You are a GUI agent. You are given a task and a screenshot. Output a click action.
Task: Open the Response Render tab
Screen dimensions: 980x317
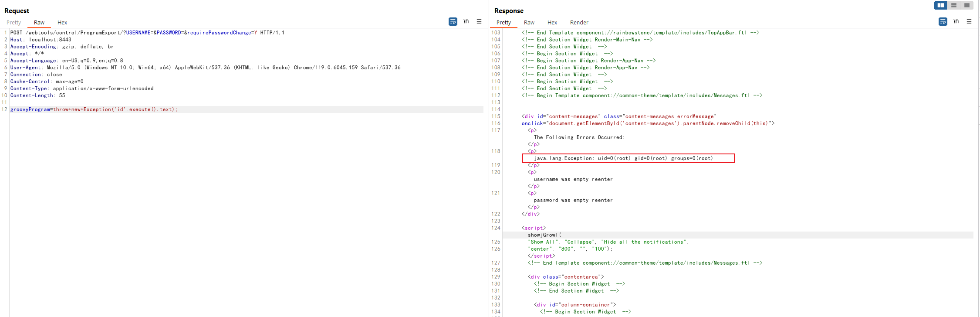pyautogui.click(x=579, y=23)
